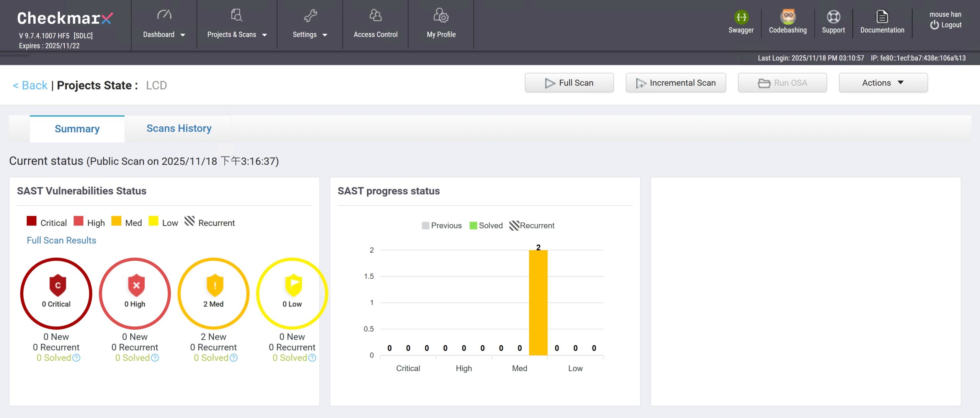980x418 pixels.
Task: Click the Critical shield icon in red circle
Action: [x=57, y=285]
